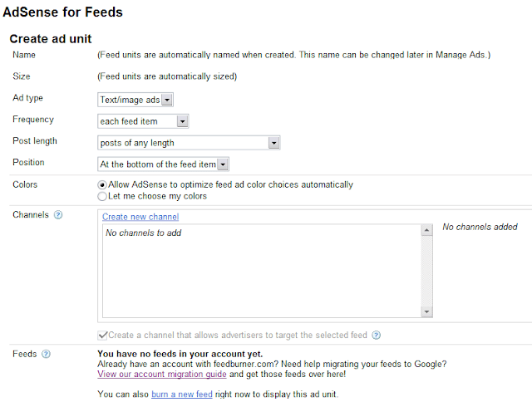Toggle the advertiser-targeting channel checkbox
This screenshot has width=532, height=402.
click(x=102, y=336)
